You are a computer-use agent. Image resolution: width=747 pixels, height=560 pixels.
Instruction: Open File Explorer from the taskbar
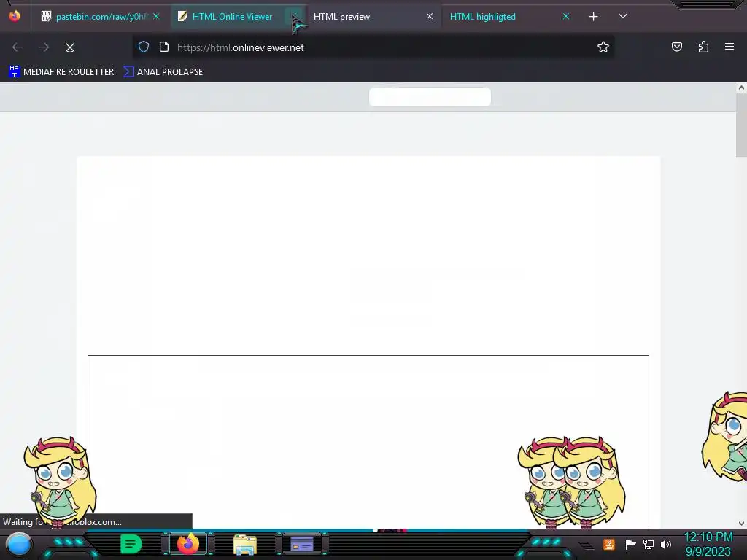pos(245,545)
